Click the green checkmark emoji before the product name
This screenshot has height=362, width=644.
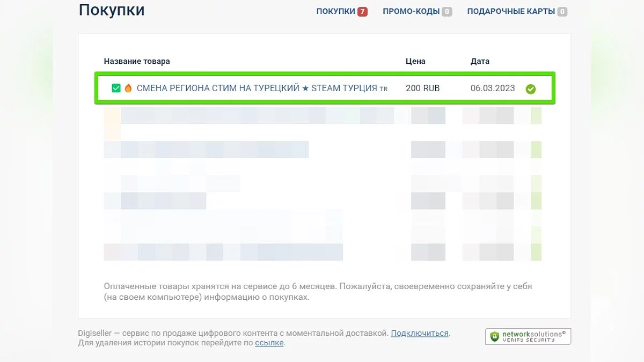pyautogui.click(x=116, y=88)
